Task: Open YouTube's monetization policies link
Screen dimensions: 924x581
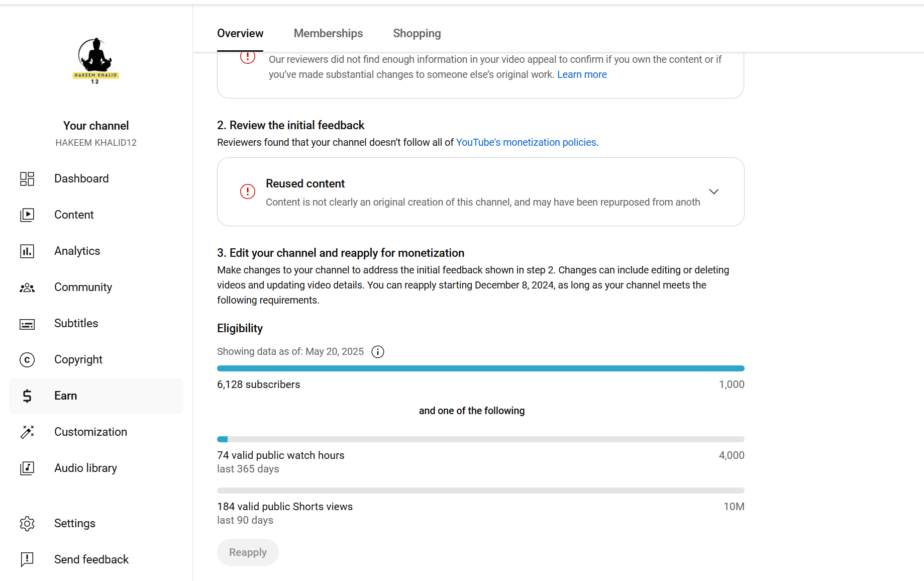Action: (x=526, y=142)
